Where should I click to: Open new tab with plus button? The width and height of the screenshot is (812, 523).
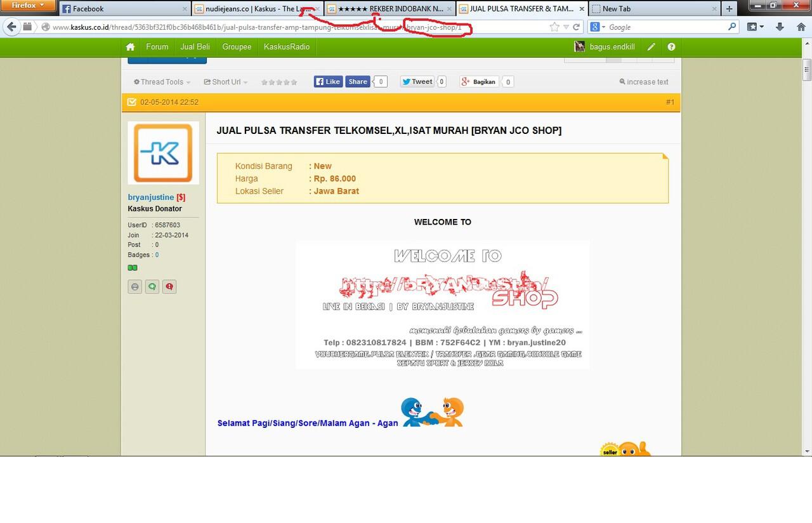(x=730, y=9)
